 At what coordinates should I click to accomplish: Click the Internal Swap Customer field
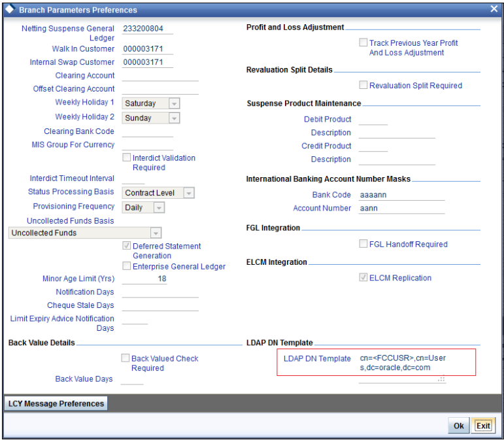[148, 62]
